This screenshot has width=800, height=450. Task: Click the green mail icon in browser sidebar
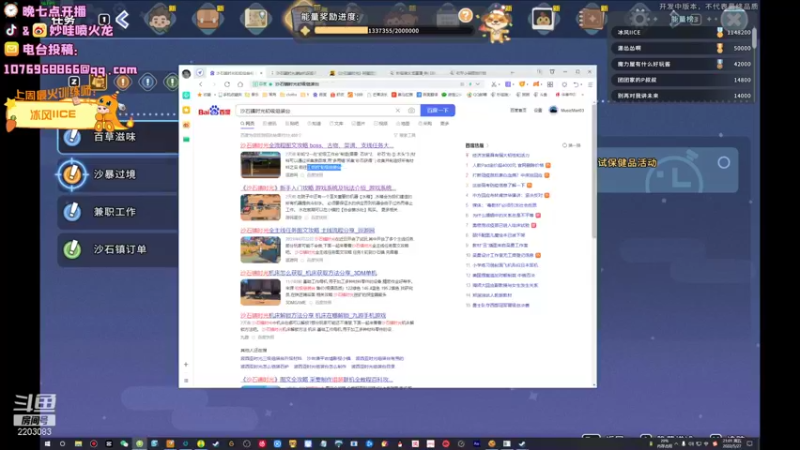[x=186, y=139]
